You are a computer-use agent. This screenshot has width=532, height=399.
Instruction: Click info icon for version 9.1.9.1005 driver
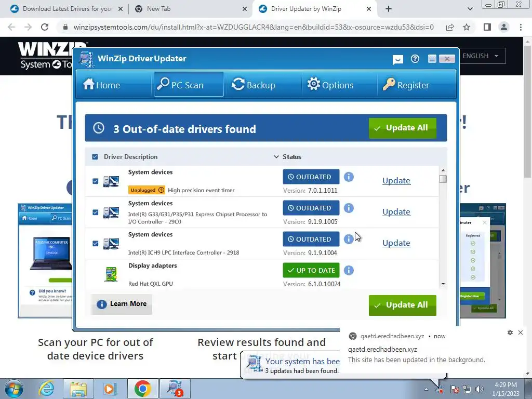[x=349, y=208]
